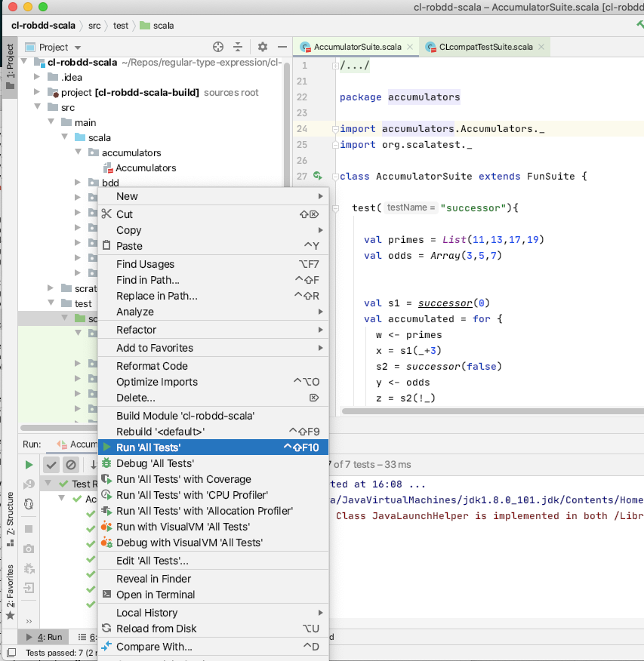The width and height of the screenshot is (644, 661).
Task: Open the Project panel settings gear
Action: pyautogui.click(x=261, y=47)
